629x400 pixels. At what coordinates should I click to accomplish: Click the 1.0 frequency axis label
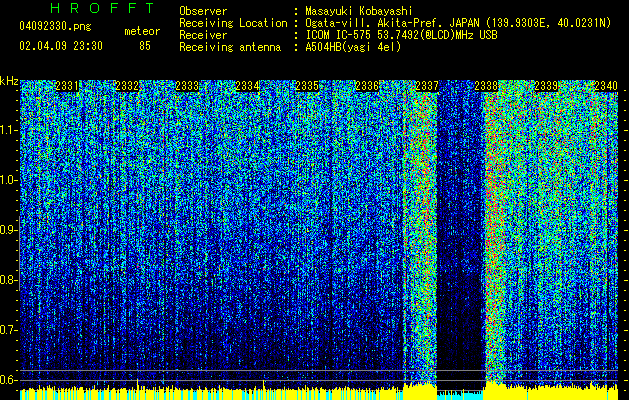pyautogui.click(x=9, y=180)
